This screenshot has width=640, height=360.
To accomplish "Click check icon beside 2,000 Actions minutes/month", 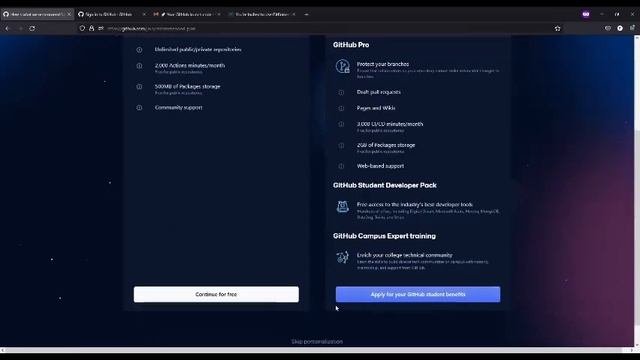I will 139,66.
